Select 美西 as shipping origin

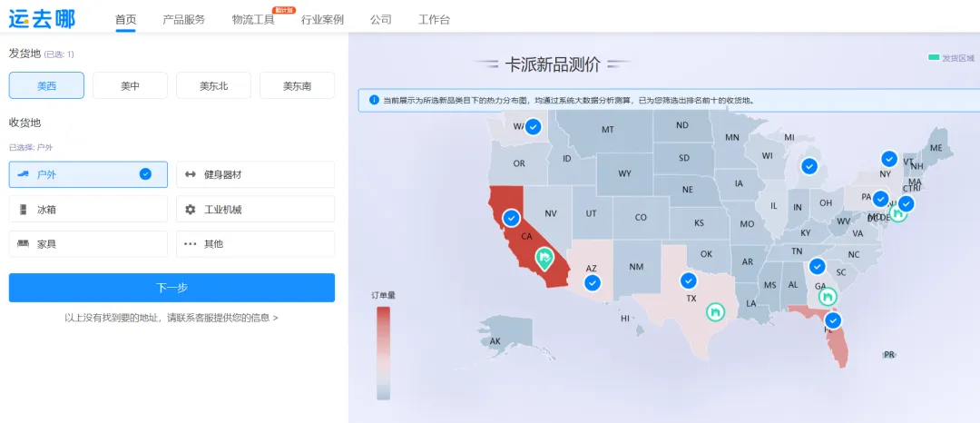[46, 85]
